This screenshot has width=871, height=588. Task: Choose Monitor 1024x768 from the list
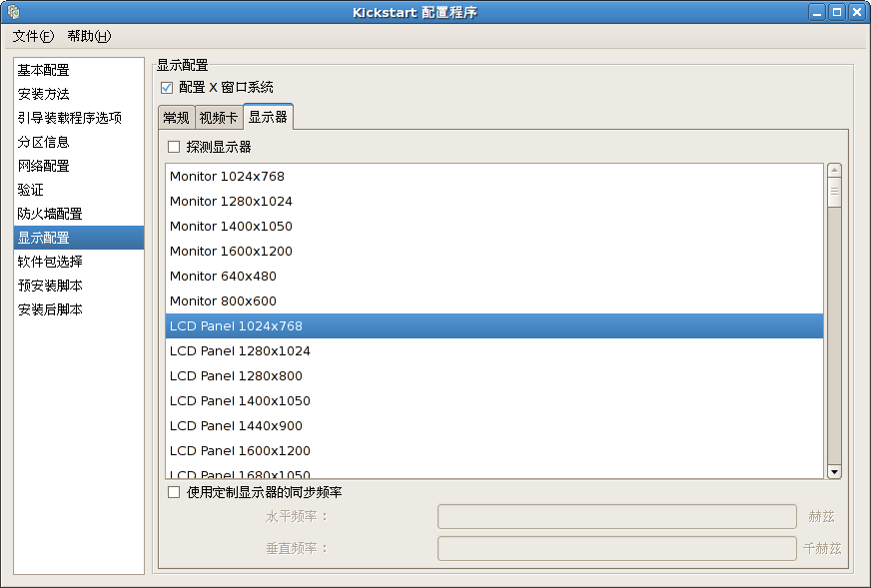(x=494, y=176)
